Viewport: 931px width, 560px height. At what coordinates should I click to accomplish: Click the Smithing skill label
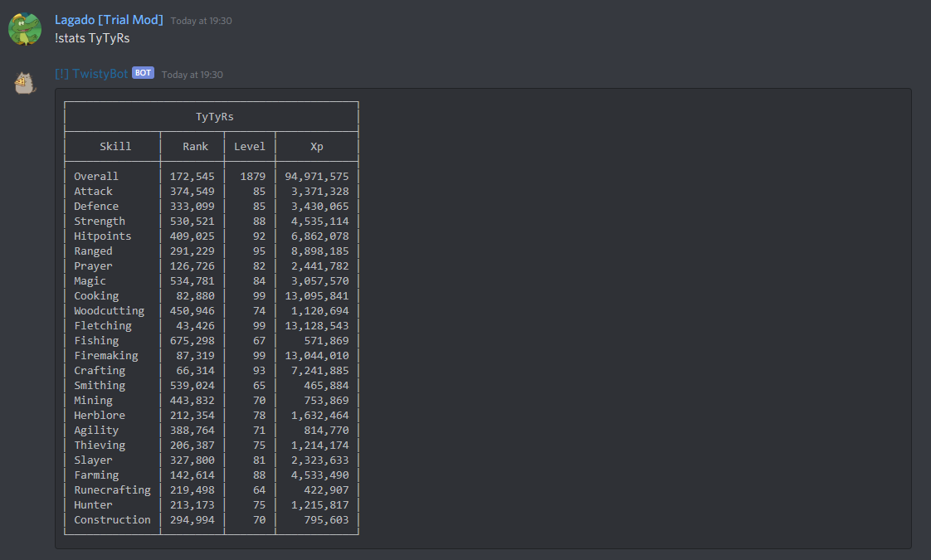[x=99, y=386]
